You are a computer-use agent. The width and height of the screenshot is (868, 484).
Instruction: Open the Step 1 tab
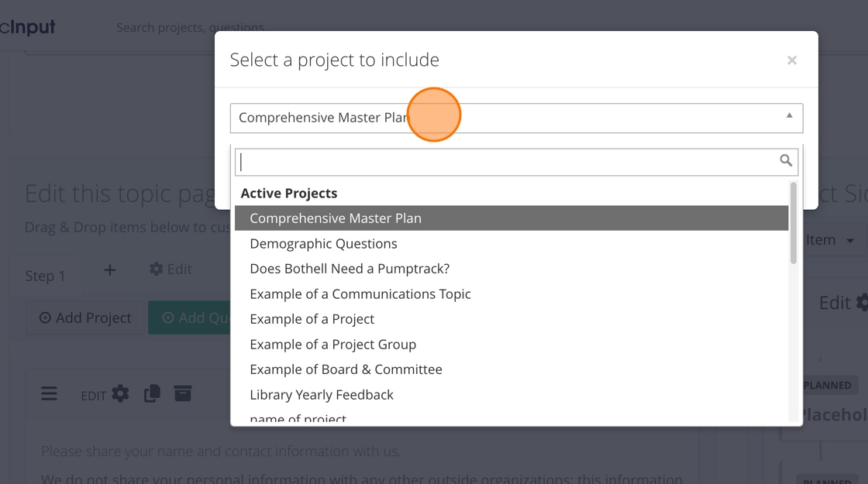[46, 276]
